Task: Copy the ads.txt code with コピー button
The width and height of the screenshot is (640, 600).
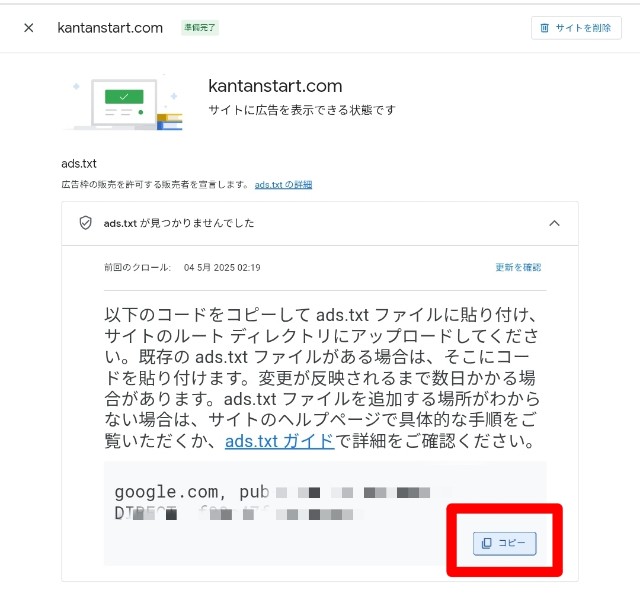Action: 504,543
